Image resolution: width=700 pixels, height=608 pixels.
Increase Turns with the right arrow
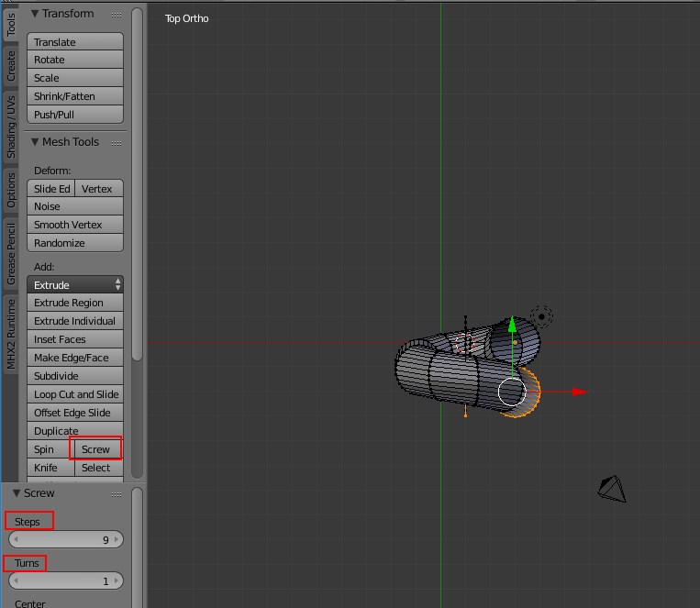pyautogui.click(x=117, y=581)
